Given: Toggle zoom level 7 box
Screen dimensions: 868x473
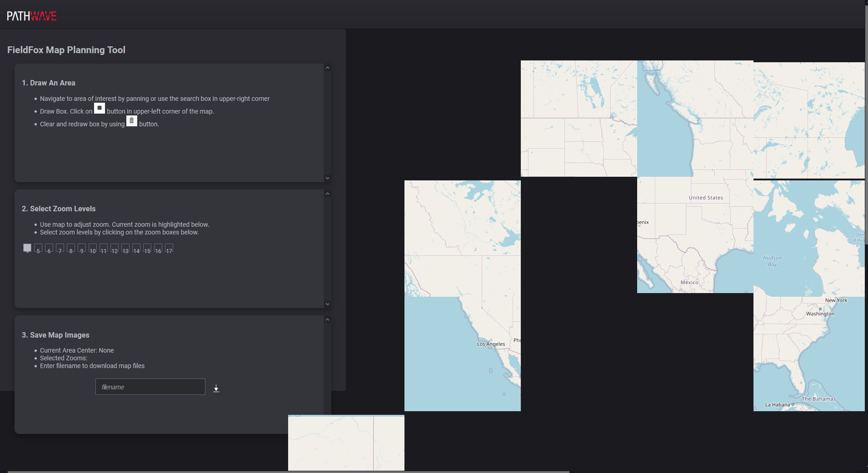Looking at the screenshot, I should 60,249.
